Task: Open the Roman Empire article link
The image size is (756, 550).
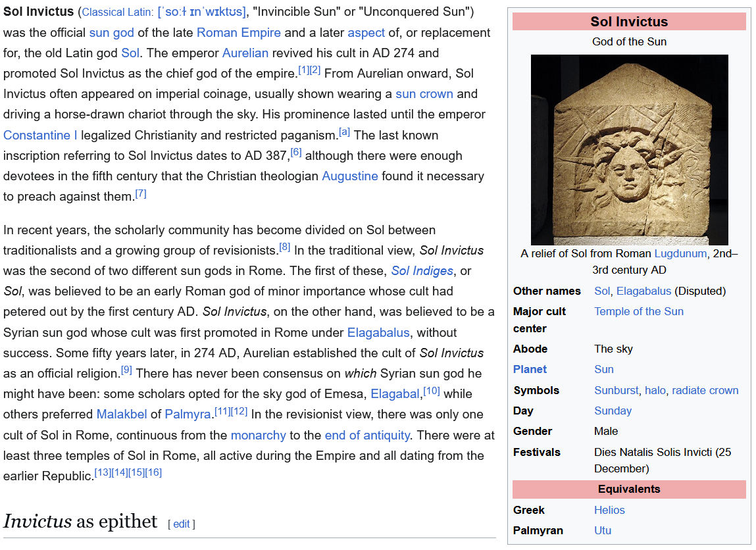Action: pyautogui.click(x=239, y=33)
